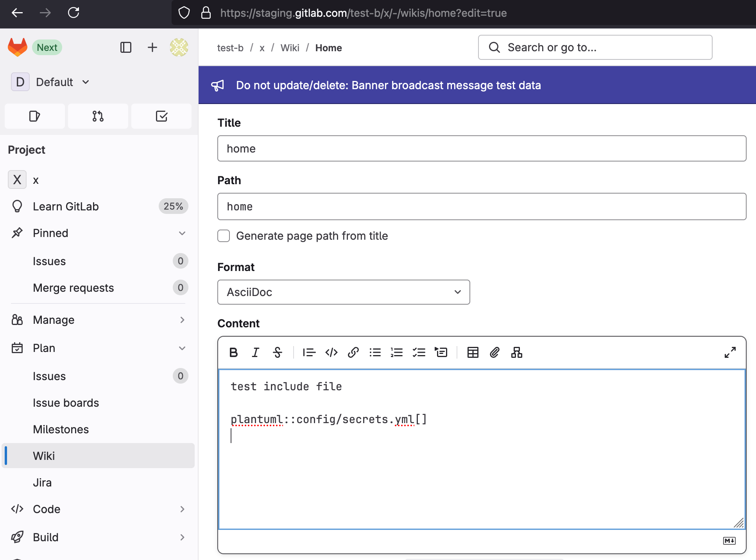
Task: Insert diagram using diagram icon
Action: coord(516,352)
